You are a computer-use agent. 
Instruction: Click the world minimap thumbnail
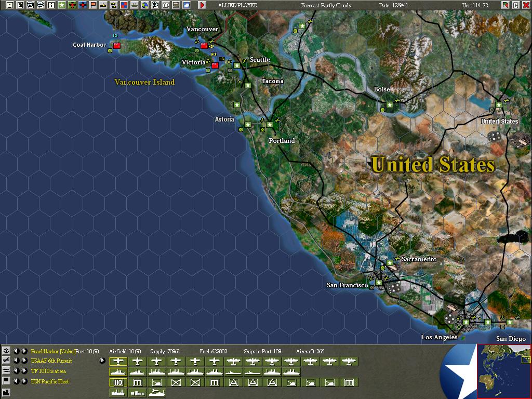point(503,371)
